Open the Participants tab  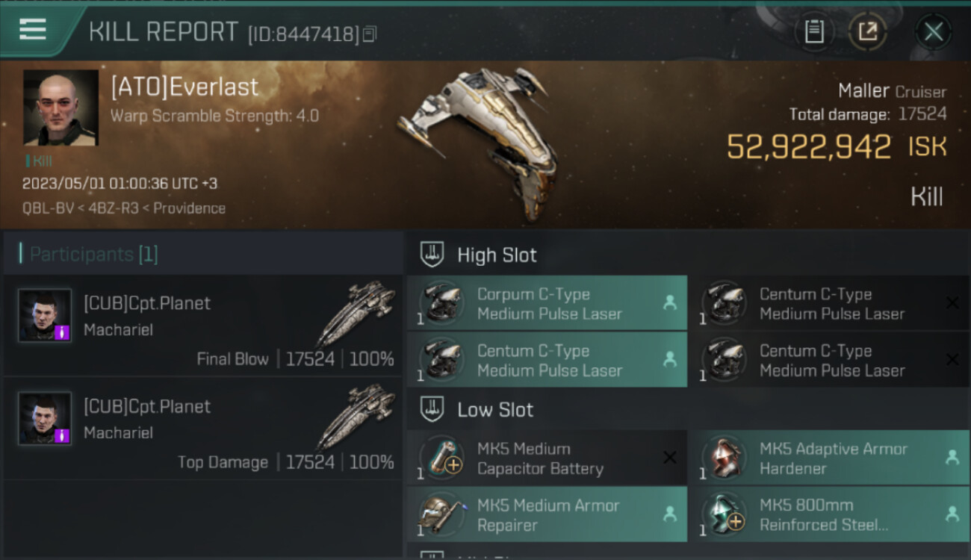(93, 255)
